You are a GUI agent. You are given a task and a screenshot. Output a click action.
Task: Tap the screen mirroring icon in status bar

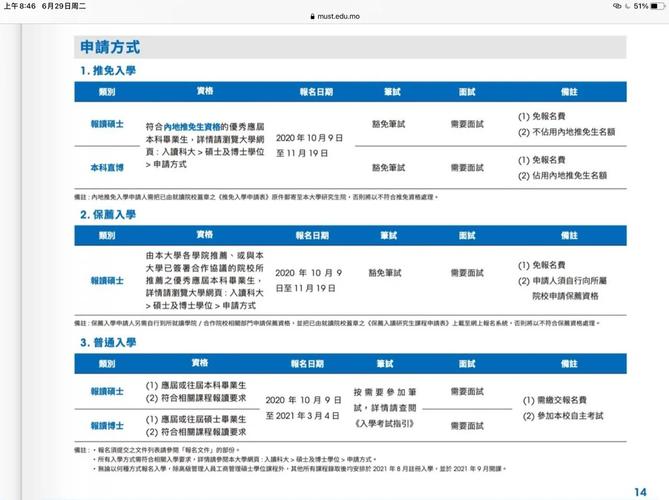click(617, 6)
